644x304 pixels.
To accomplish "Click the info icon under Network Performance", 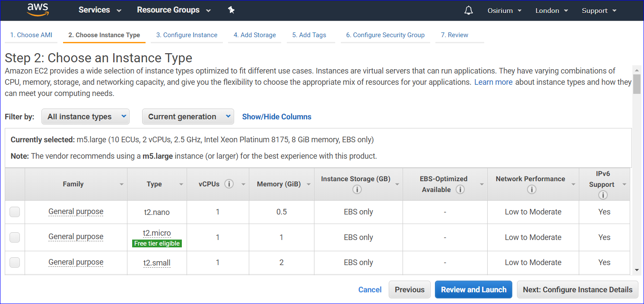I will (x=532, y=189).
